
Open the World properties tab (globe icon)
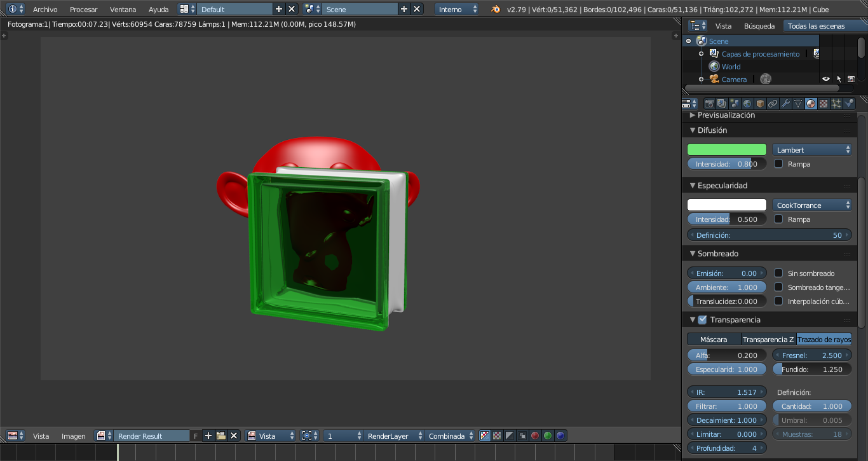pos(747,104)
